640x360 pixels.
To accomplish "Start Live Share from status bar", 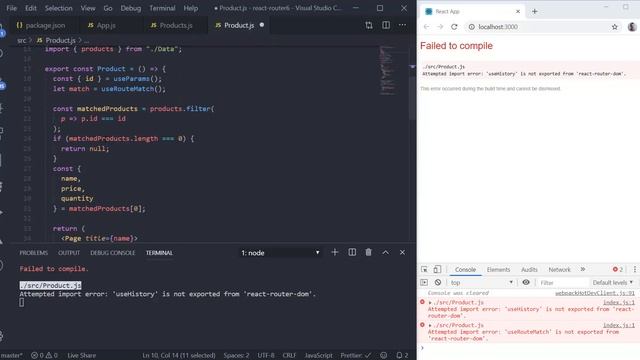I will coord(81,356).
